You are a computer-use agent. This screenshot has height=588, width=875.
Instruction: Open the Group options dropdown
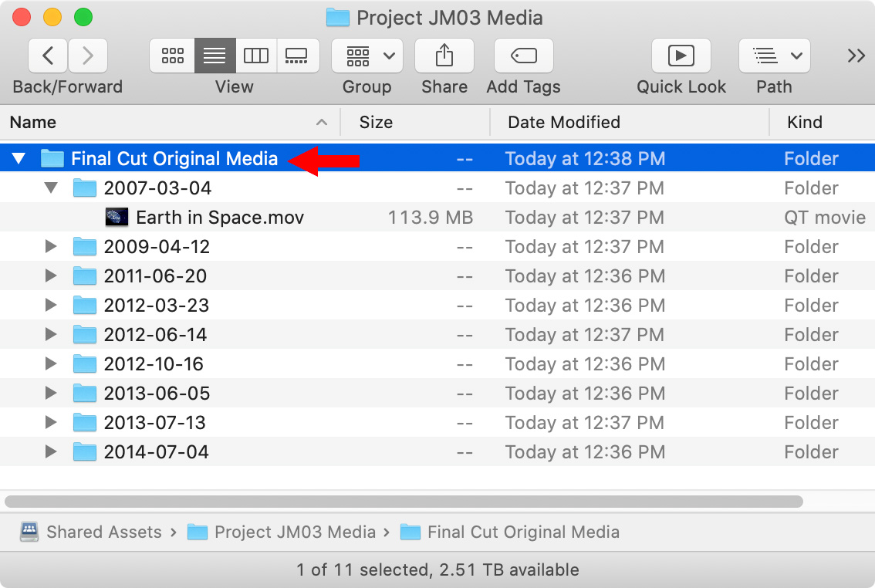tap(367, 56)
